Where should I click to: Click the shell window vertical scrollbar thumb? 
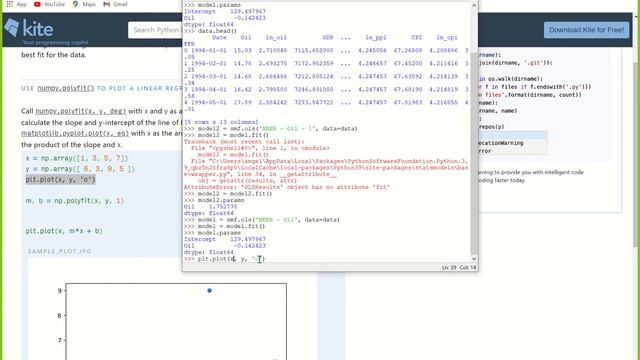coord(473,153)
